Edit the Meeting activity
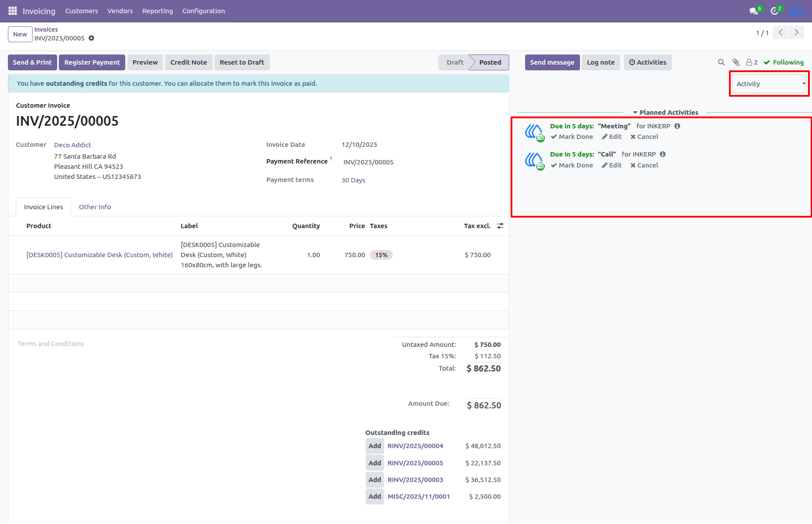The width and height of the screenshot is (812, 524). 612,137
